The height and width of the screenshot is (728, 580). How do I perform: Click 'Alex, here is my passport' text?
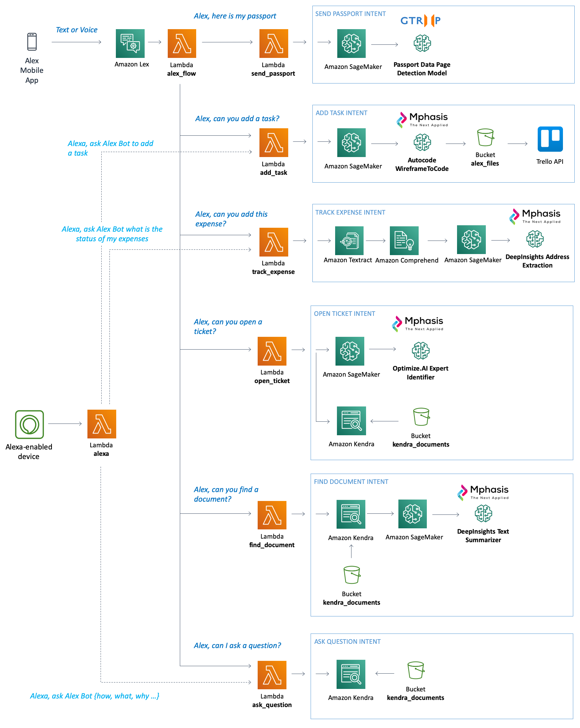tap(235, 16)
